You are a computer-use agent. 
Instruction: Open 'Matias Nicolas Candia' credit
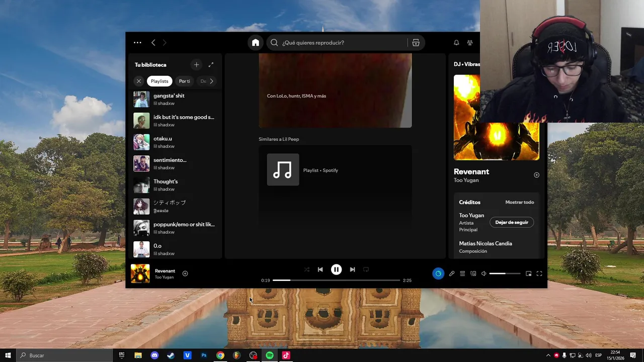[486, 243]
